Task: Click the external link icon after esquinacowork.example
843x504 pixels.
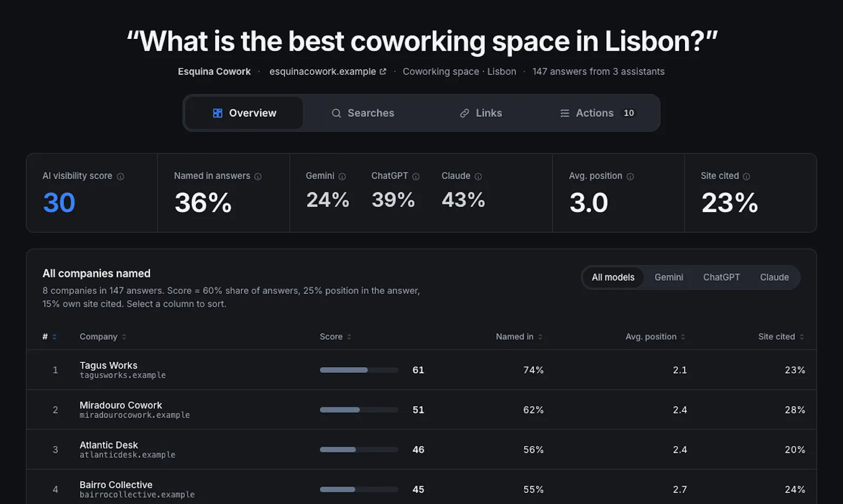Action: pyautogui.click(x=383, y=72)
